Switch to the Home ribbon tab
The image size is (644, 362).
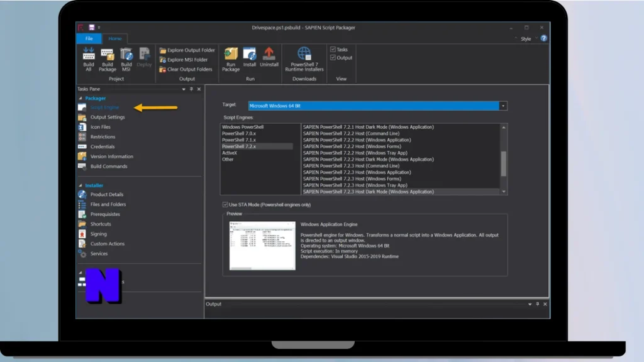click(x=115, y=38)
